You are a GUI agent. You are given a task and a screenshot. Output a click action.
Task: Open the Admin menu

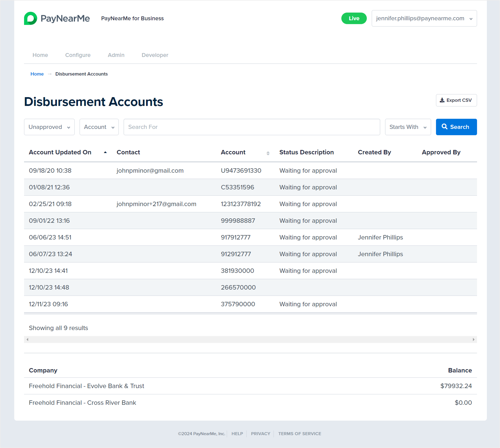(116, 55)
